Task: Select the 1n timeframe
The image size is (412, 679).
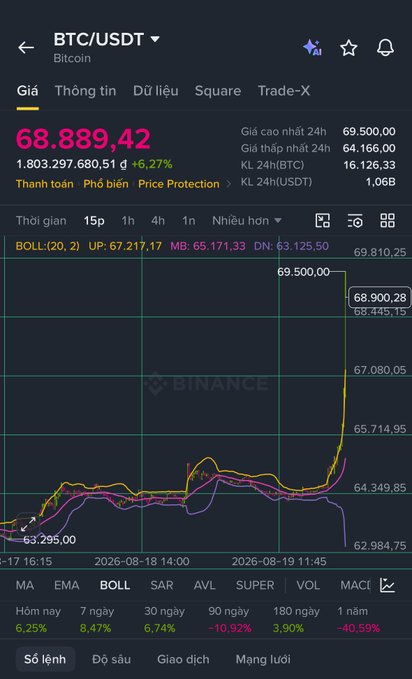Action: point(188,221)
